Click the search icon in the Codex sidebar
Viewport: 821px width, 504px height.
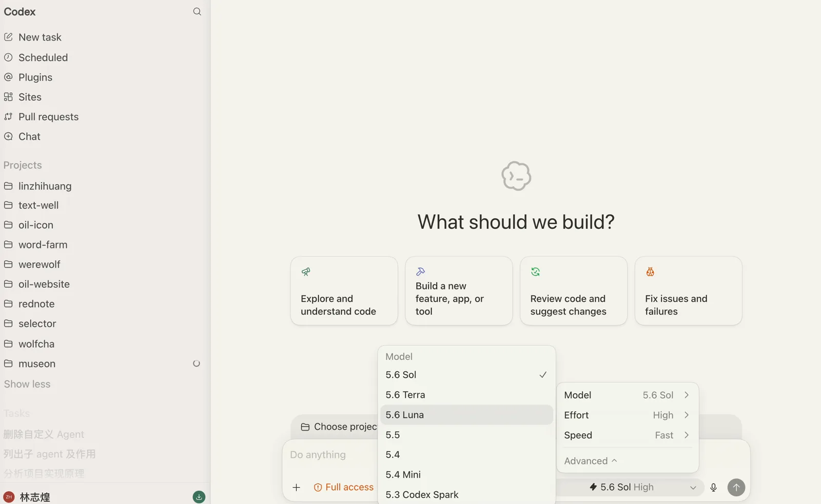(x=197, y=11)
